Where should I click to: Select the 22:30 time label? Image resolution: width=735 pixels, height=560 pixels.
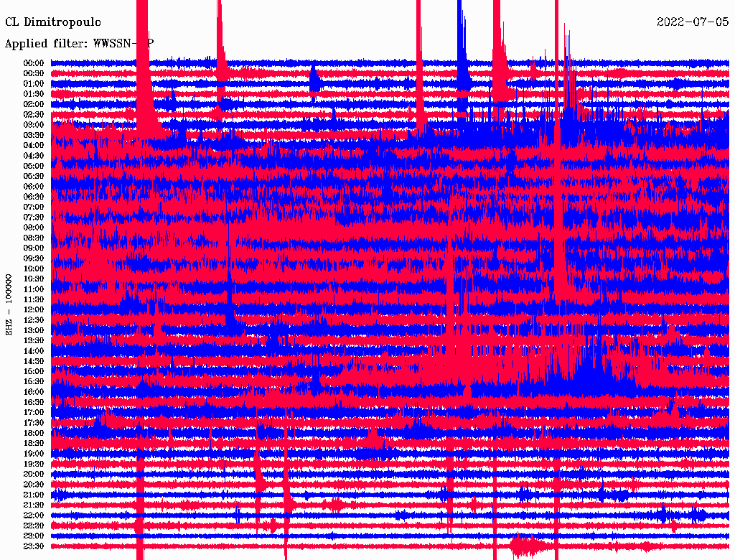[x=34, y=526]
